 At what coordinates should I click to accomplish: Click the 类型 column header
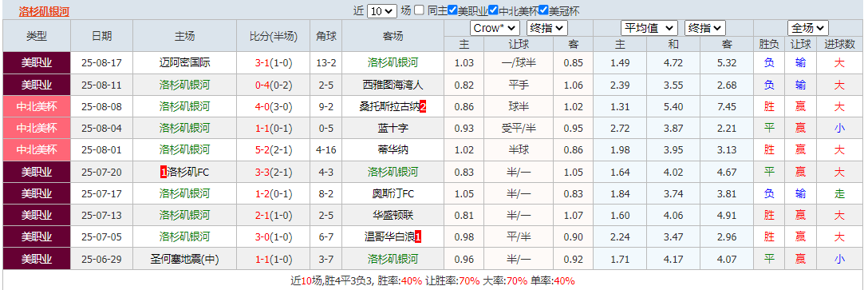point(37,36)
